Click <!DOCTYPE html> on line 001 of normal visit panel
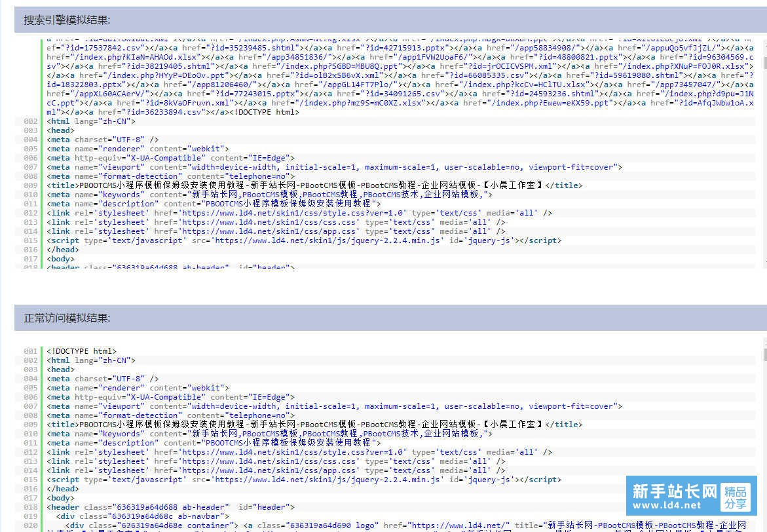 (x=82, y=351)
